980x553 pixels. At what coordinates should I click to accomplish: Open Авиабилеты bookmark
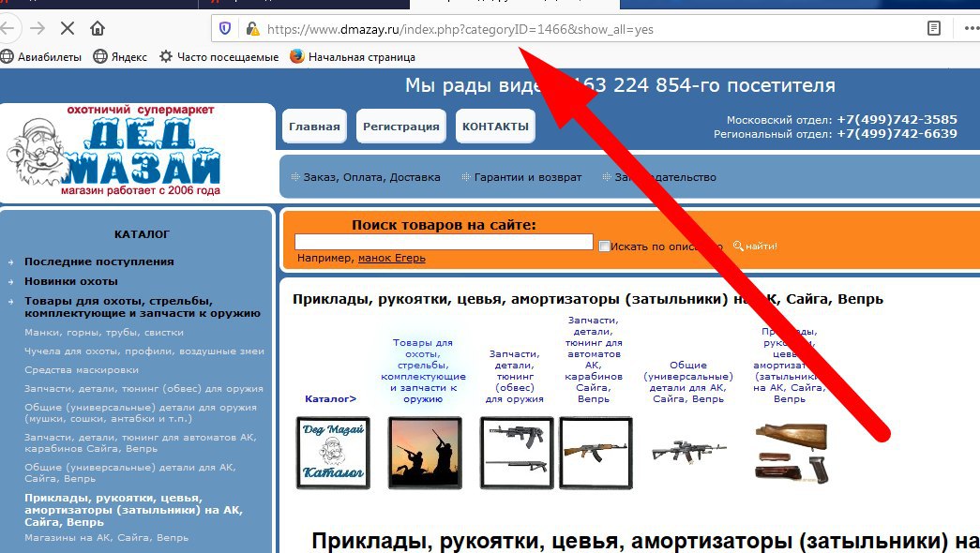point(41,57)
